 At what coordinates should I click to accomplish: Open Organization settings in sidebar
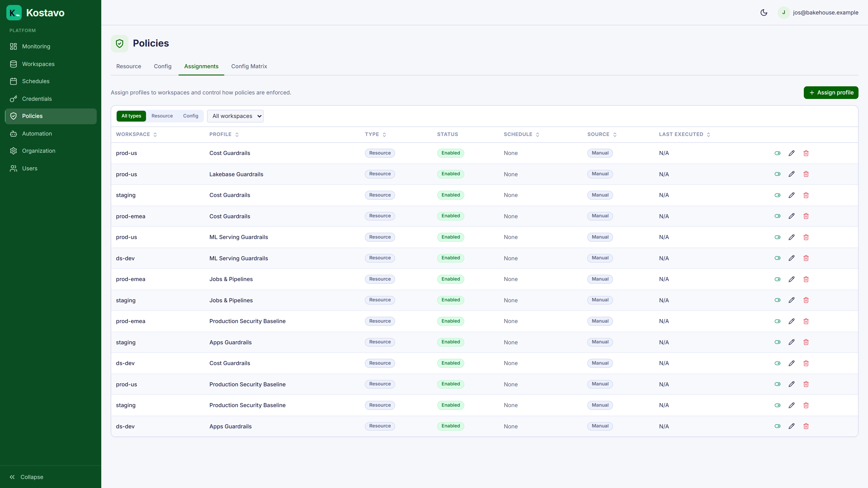point(51,151)
